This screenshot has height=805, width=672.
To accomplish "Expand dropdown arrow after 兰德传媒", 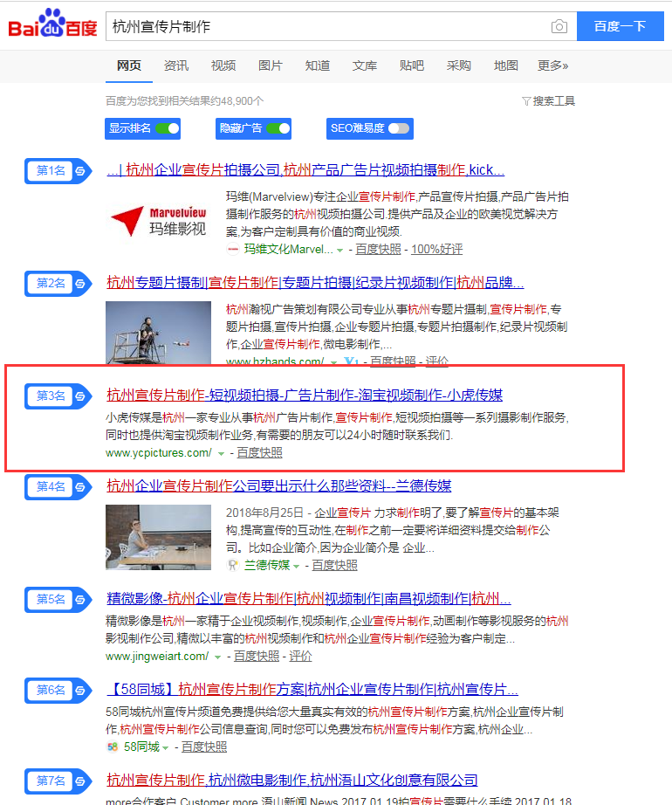I will 296,567.
